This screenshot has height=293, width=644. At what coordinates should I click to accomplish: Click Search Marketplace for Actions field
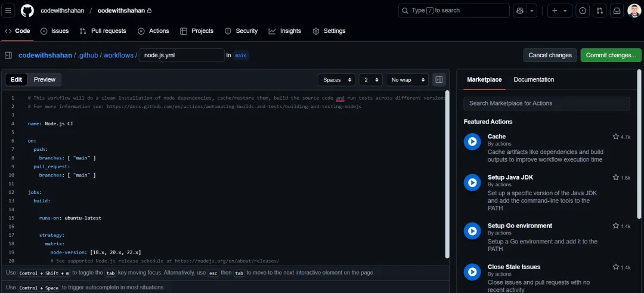(x=547, y=104)
